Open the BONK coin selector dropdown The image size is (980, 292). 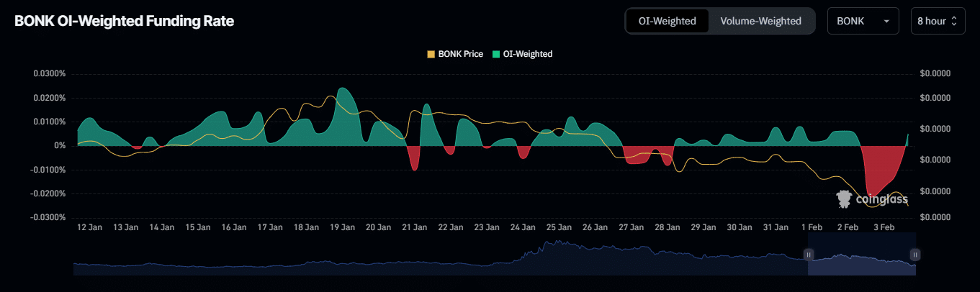(862, 21)
